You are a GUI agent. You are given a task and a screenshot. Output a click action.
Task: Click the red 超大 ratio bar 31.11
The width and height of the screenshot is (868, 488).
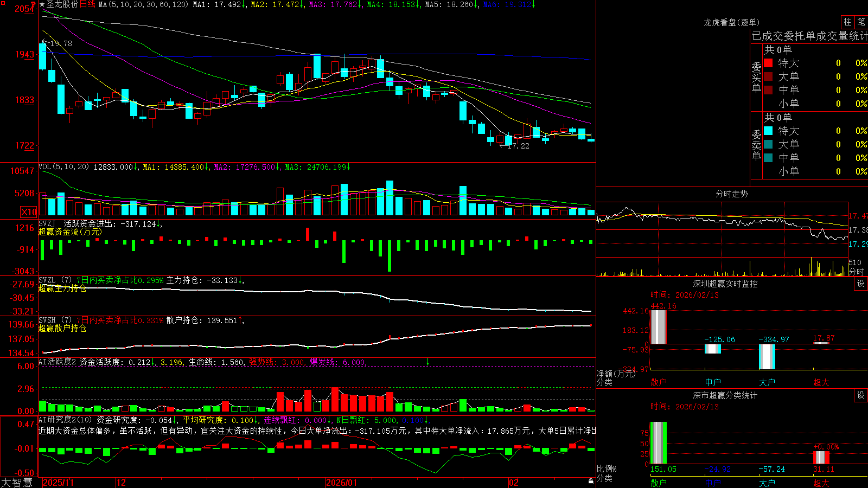pos(821,457)
